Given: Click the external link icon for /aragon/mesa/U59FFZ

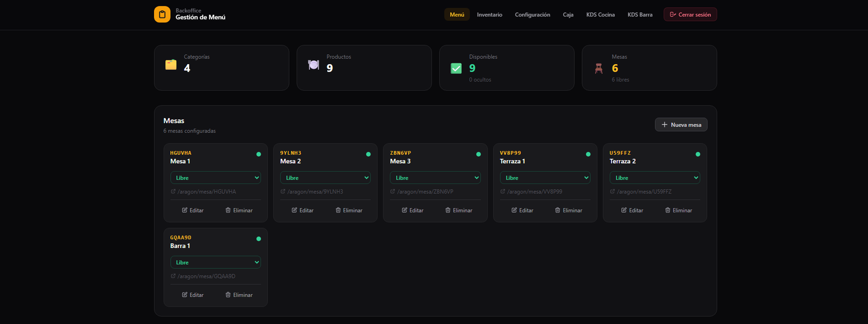Looking at the screenshot, I should 612,192.
